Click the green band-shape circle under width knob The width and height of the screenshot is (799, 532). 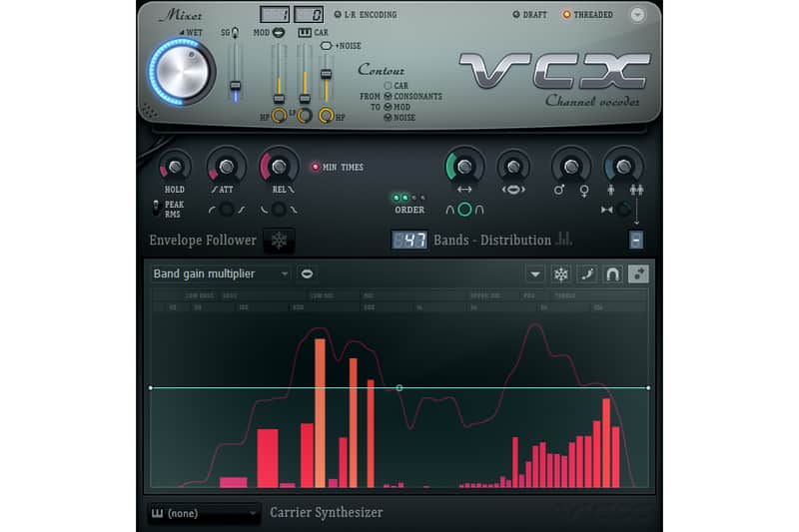464,210
